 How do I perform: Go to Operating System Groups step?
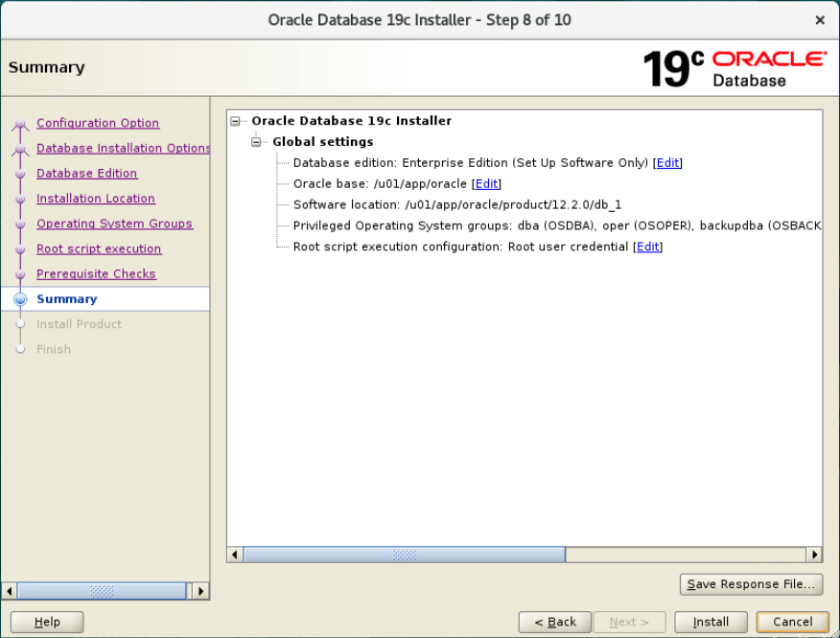pos(114,224)
